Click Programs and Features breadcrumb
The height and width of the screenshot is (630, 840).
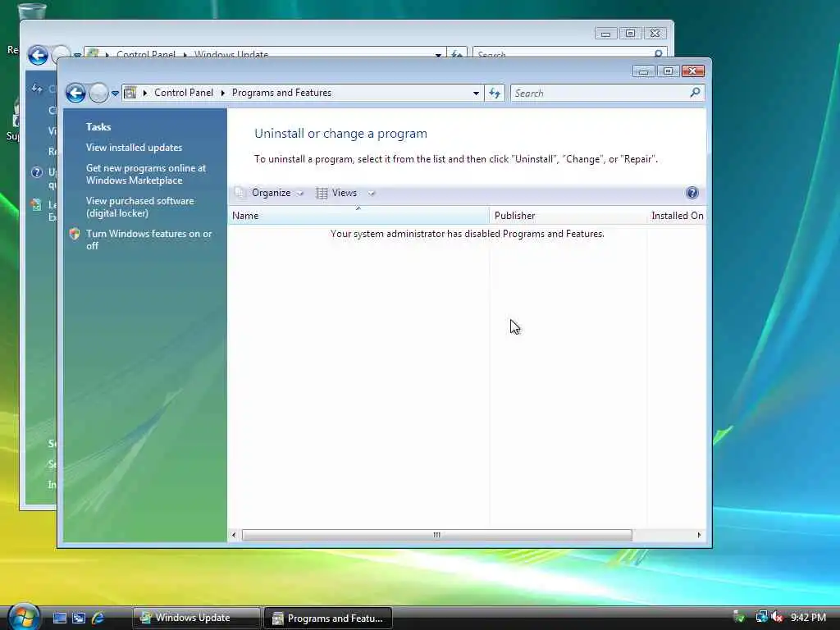tap(281, 93)
